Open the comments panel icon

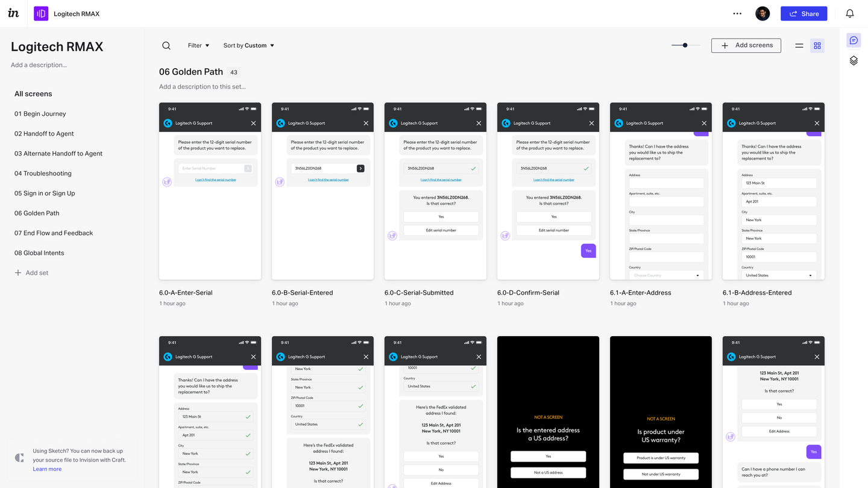click(854, 40)
